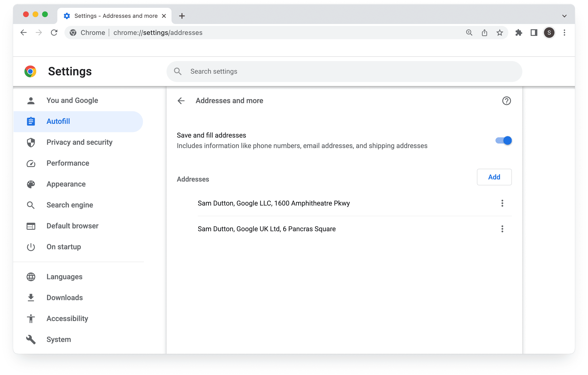Click macOS back navigation arrow
588x375 pixels.
pyautogui.click(x=24, y=32)
